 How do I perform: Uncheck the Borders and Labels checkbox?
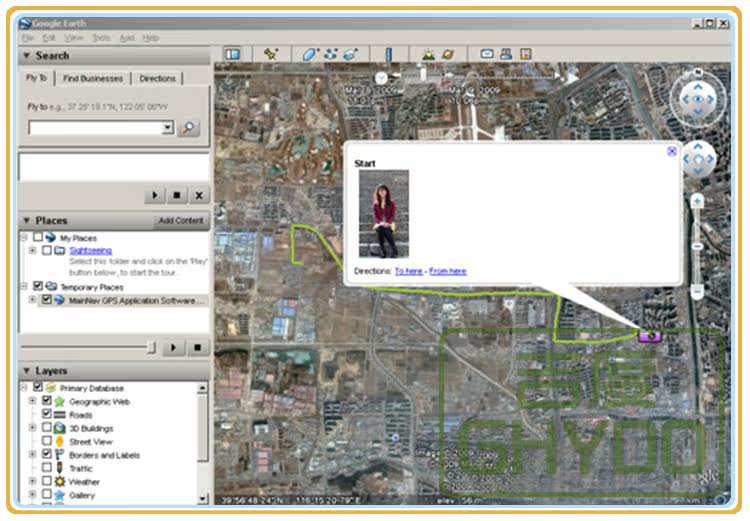(x=46, y=454)
